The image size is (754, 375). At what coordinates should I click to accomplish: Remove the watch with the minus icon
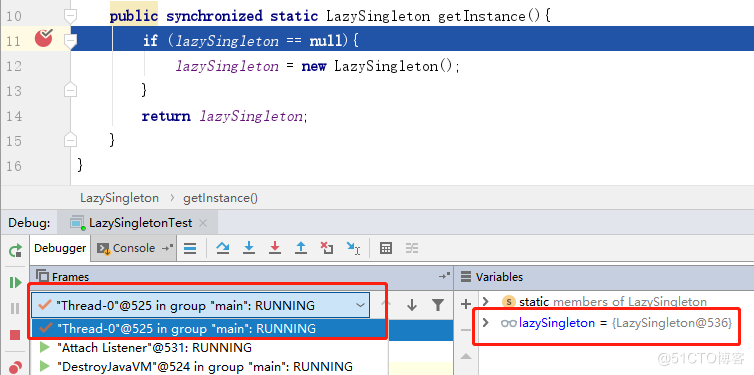pos(465,330)
